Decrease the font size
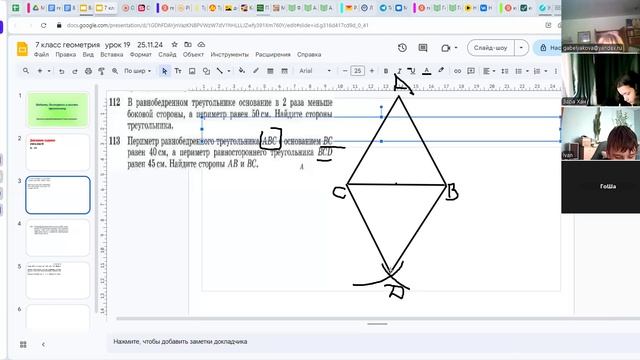Viewport: 640px width, 360px height. click(344, 71)
